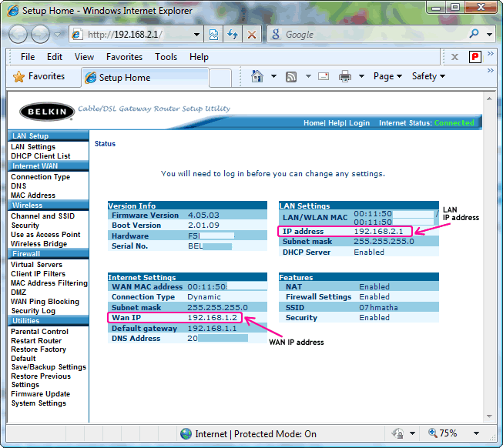This screenshot has width=503, height=448.
Task: Open the DMZ page
Action: coord(18,293)
